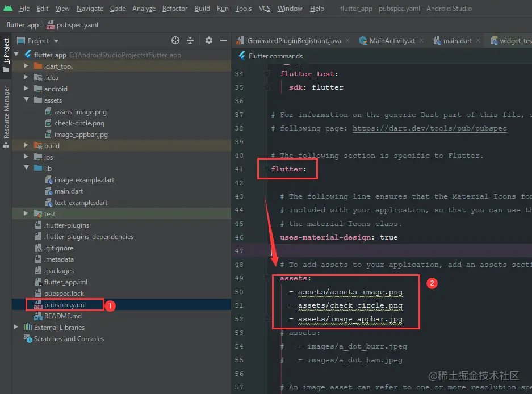Expand the build folder
This screenshot has width=532, height=394.
[26, 145]
